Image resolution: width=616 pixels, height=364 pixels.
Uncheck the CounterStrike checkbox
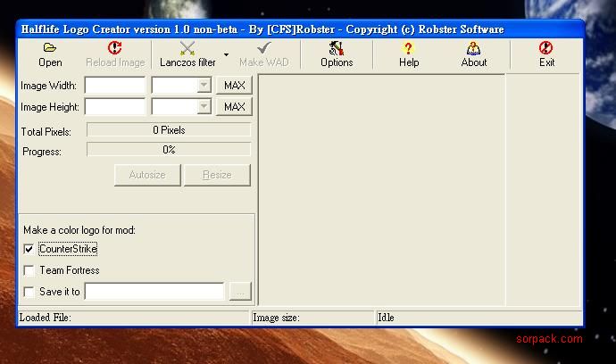click(29, 249)
